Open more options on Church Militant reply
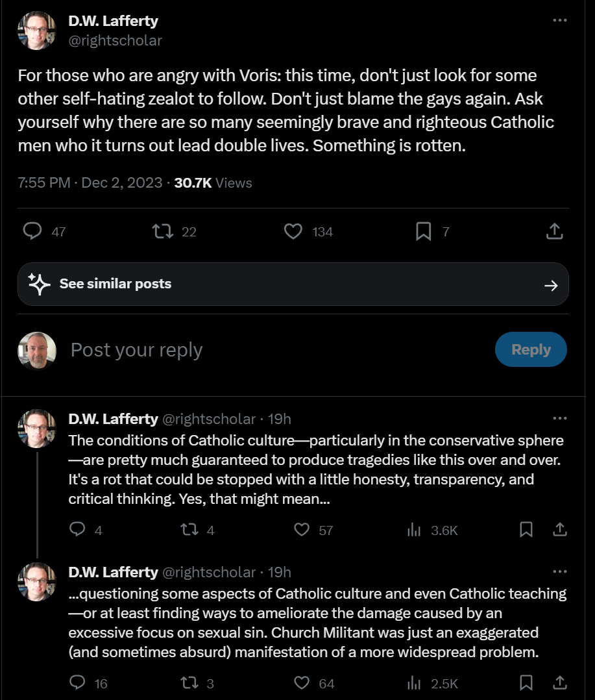 [x=559, y=572]
